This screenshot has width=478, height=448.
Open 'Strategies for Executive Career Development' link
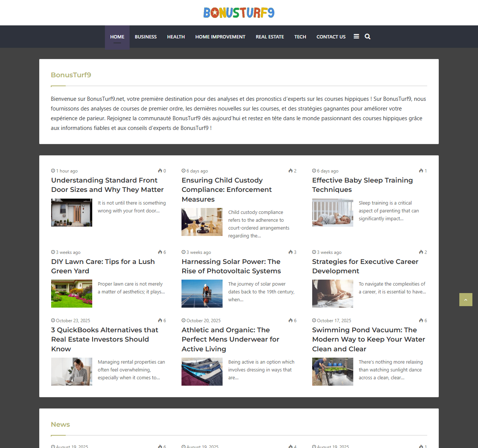pyautogui.click(x=365, y=266)
